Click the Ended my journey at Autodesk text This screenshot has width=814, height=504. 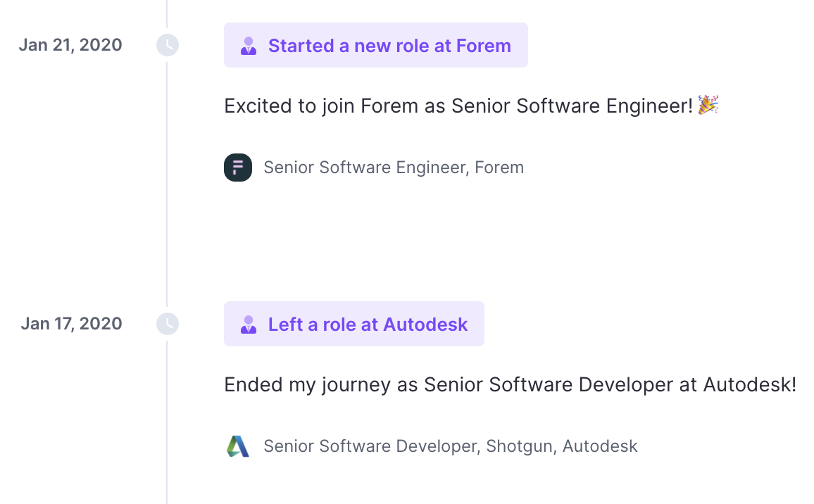pyautogui.click(x=509, y=384)
